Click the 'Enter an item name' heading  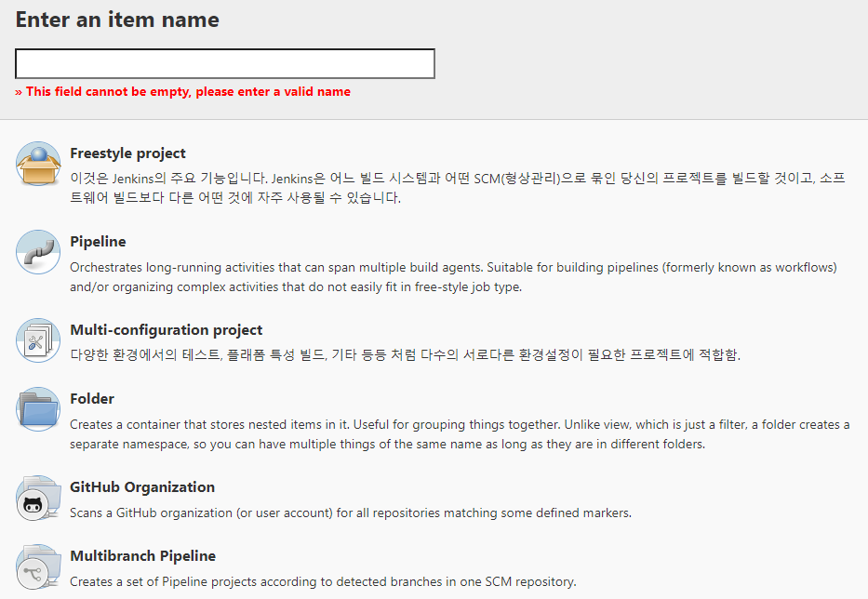coord(117,20)
